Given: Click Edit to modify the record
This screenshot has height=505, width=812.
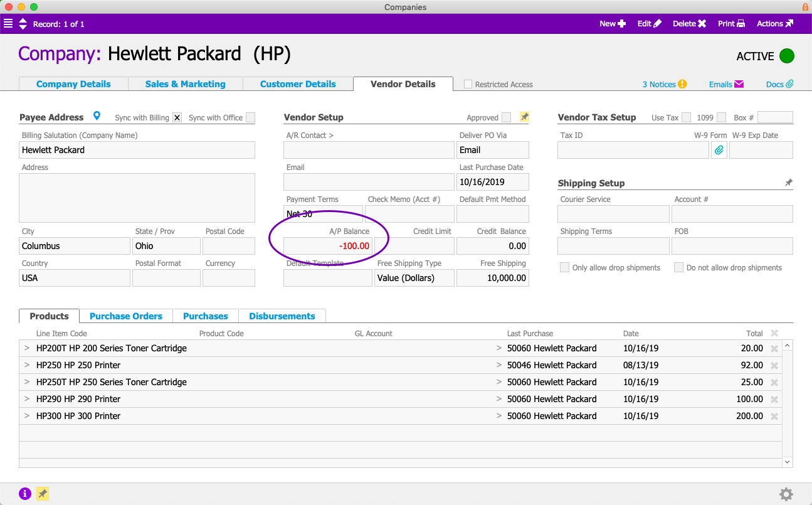Looking at the screenshot, I should tap(650, 24).
